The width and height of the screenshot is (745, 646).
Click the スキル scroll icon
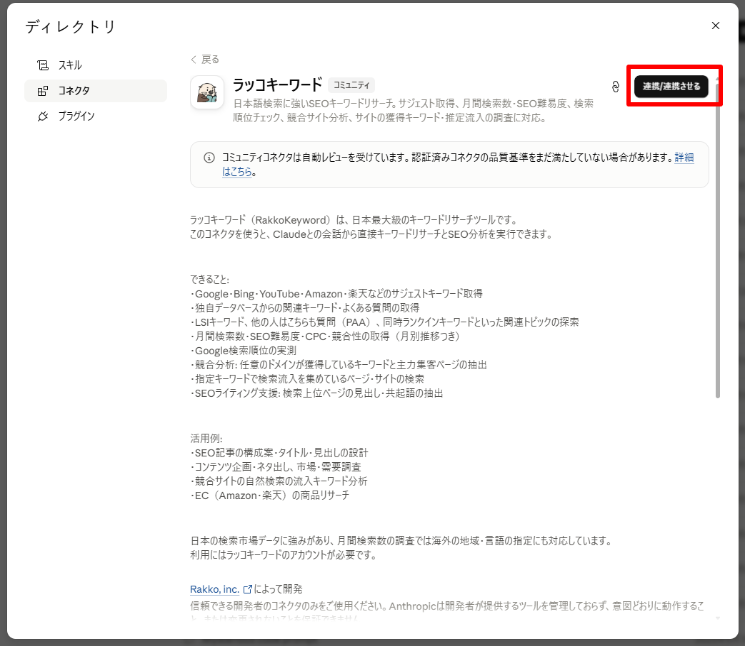[43, 65]
